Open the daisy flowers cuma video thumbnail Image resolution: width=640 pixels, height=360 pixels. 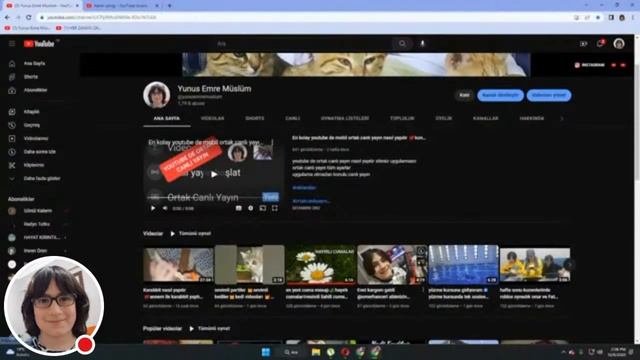(321, 264)
